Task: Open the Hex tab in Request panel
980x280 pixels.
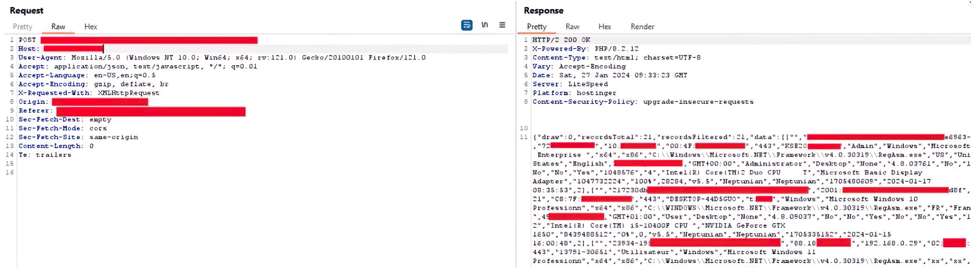Action: click(x=90, y=27)
